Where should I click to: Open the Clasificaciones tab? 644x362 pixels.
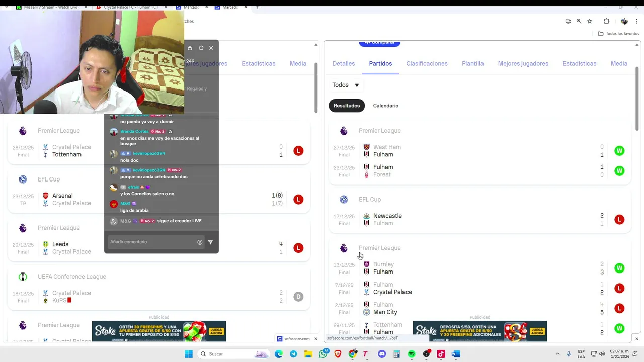click(427, 64)
